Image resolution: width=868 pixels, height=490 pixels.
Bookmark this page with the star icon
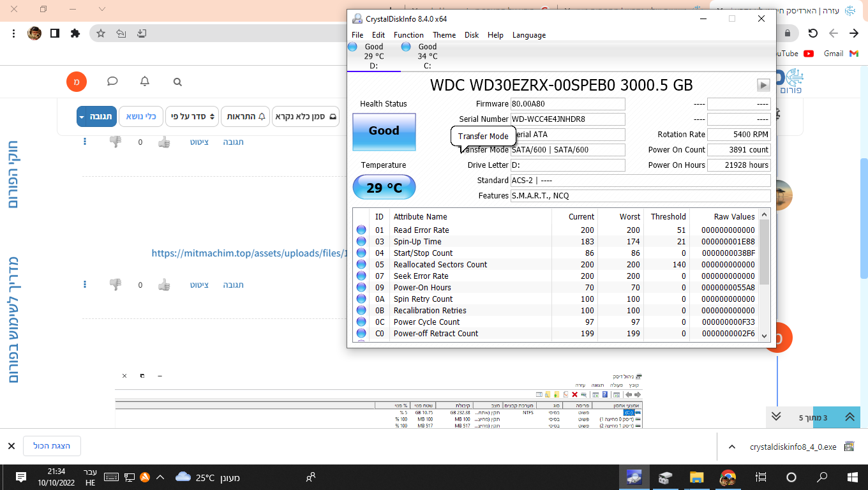pos(101,33)
